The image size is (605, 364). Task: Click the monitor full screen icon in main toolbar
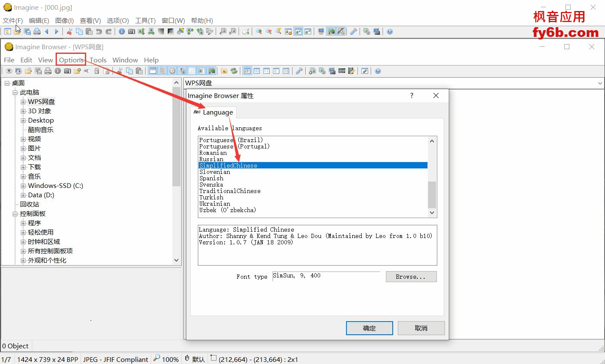[x=321, y=31]
